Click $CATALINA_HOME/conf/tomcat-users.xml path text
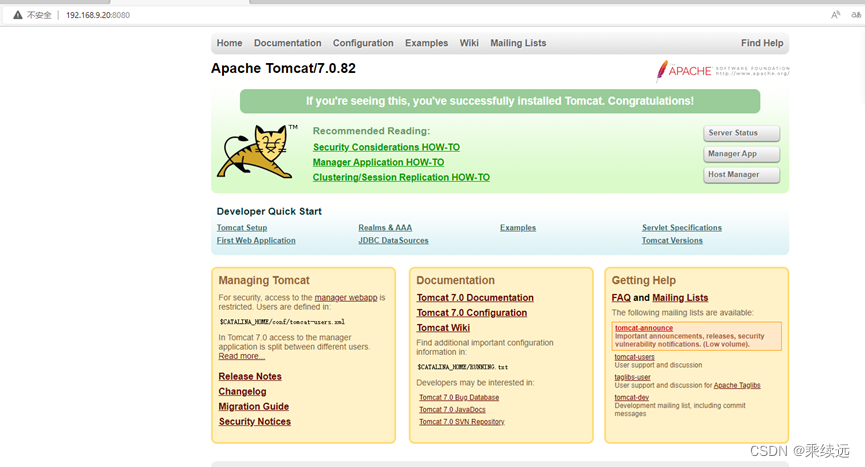Image resolution: width=865 pixels, height=467 pixels. (x=282, y=322)
